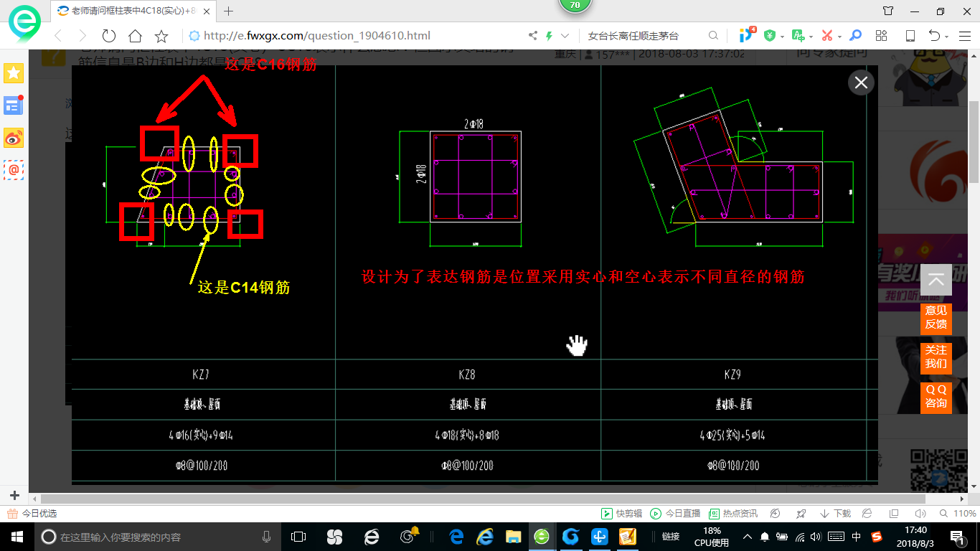This screenshot has width=980, height=551.
Task: Click the KZ8 column header cell
Action: [x=467, y=375]
